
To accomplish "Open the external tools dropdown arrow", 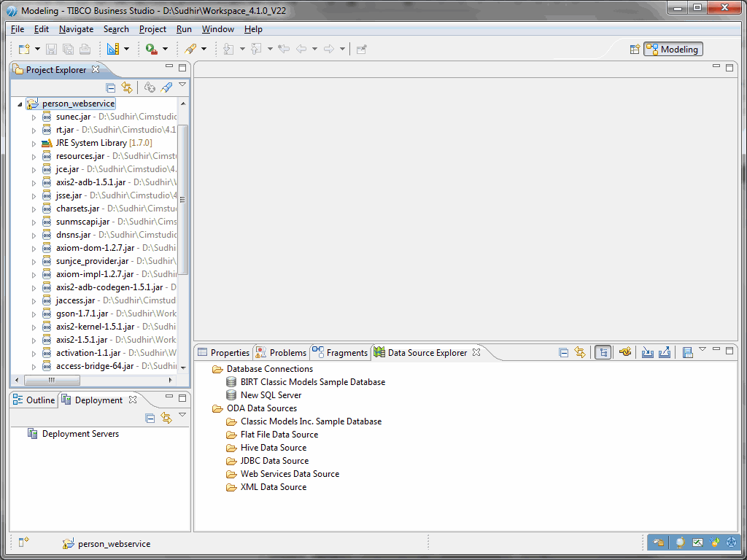I will coord(165,49).
